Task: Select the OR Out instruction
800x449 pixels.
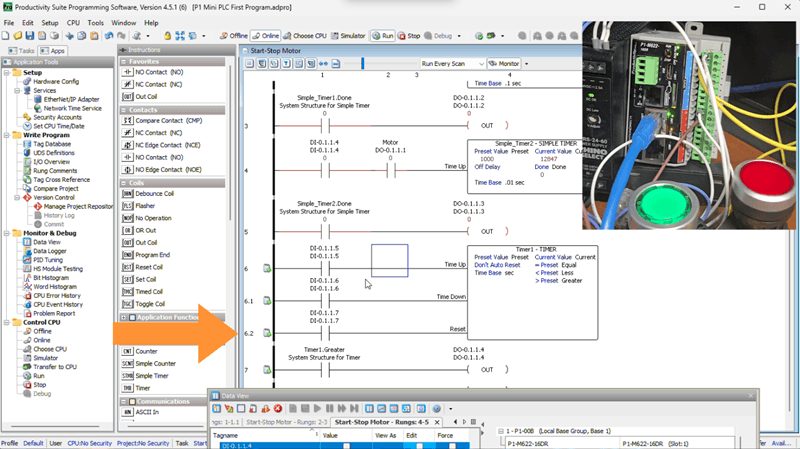Action: pyautogui.click(x=139, y=230)
